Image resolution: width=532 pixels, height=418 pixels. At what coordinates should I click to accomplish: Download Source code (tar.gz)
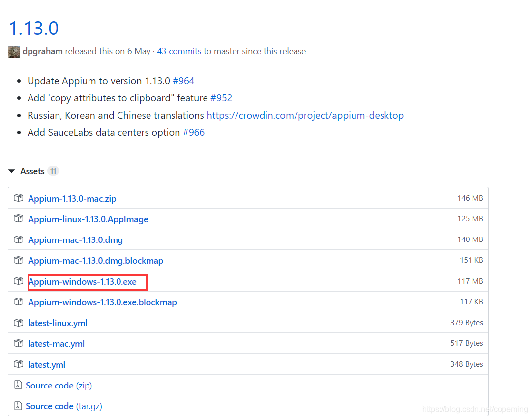point(64,406)
